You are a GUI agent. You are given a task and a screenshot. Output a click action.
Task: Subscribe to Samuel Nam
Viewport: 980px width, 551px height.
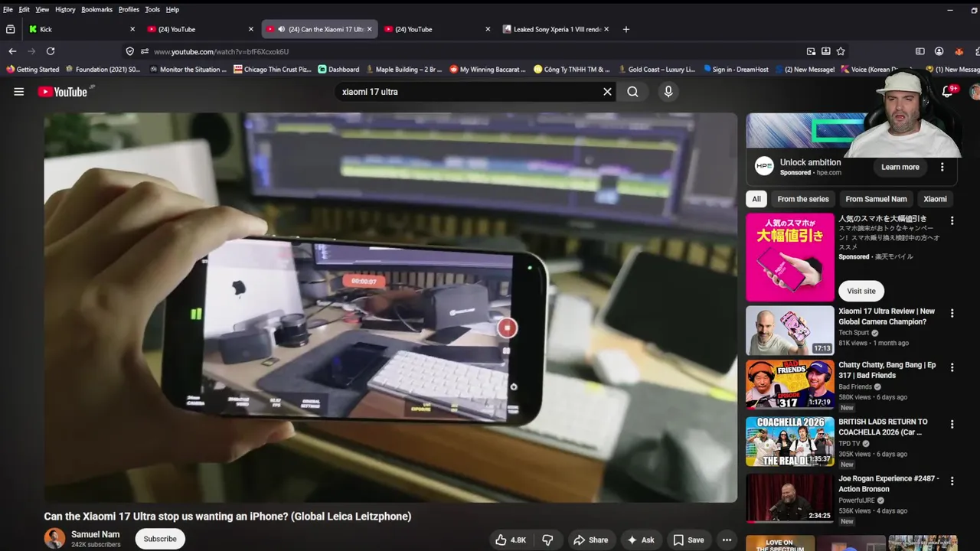point(160,539)
